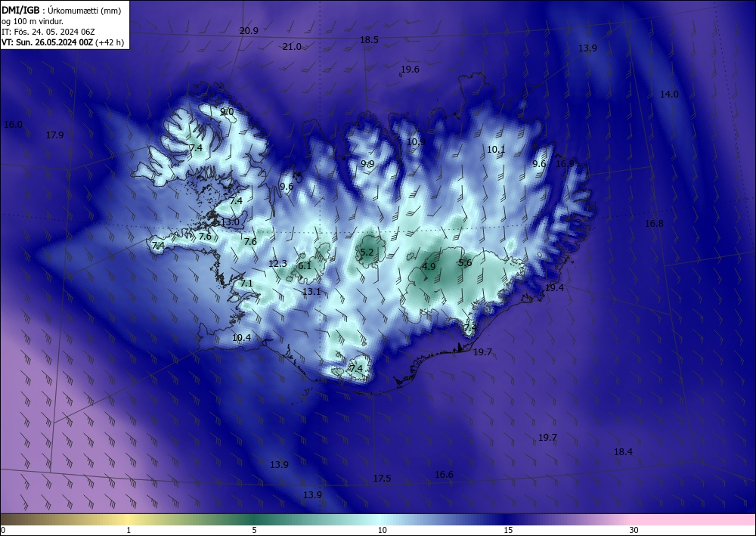Click the title 'DMI/IGB : Úrkomumætti (mm)'
Viewport: 756px width, 536px height.
pyautogui.click(x=61, y=10)
